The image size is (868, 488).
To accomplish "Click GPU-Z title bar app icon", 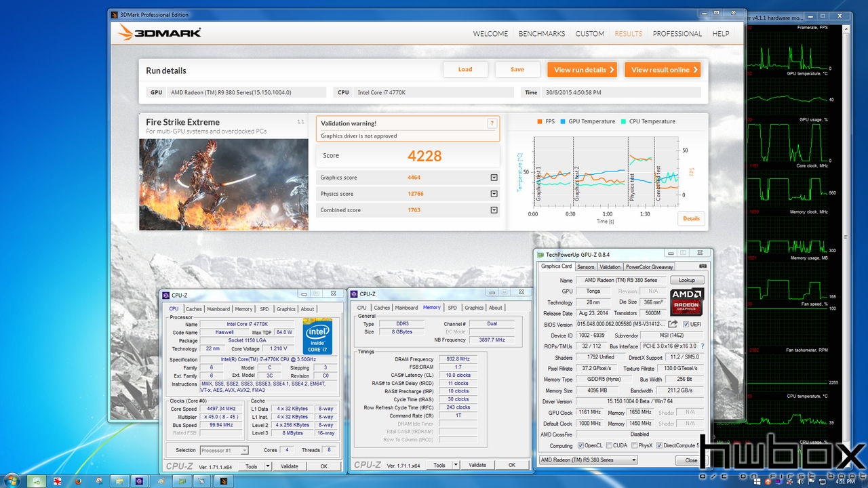I will (540, 254).
